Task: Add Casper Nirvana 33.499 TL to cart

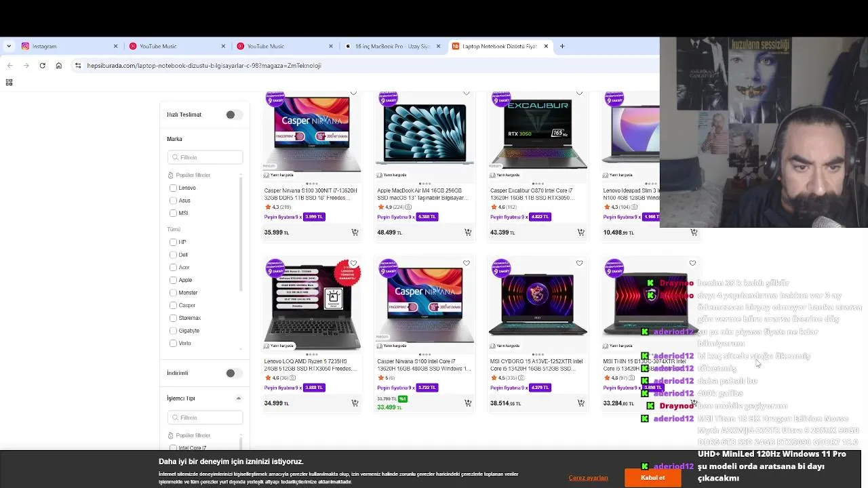Action: click(468, 403)
